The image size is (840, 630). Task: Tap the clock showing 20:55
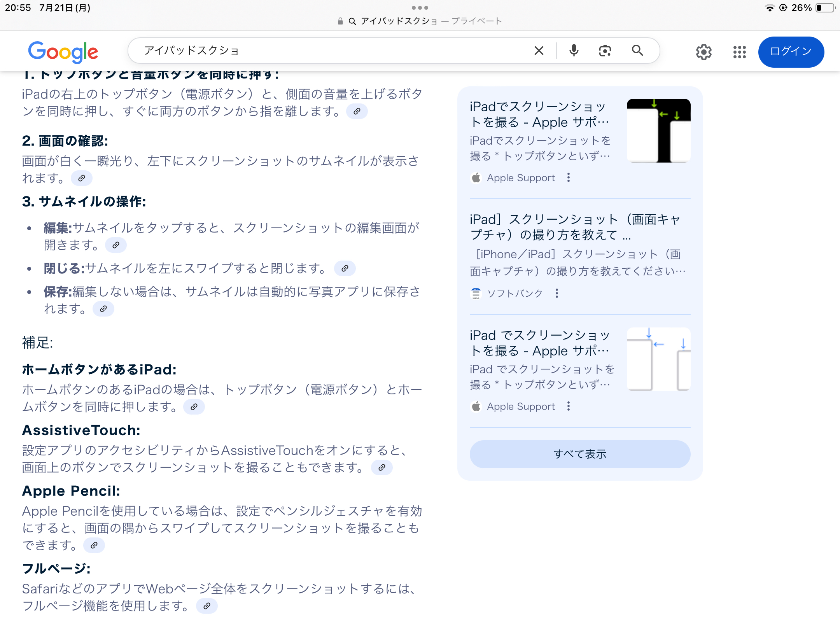[17, 8]
